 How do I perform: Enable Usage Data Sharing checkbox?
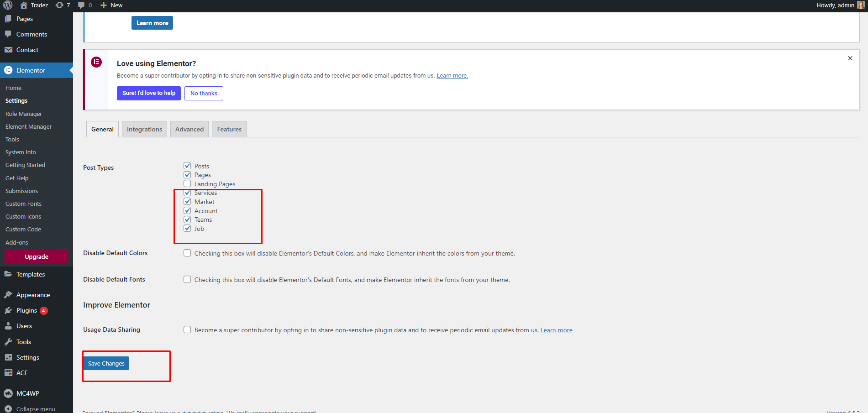187,329
